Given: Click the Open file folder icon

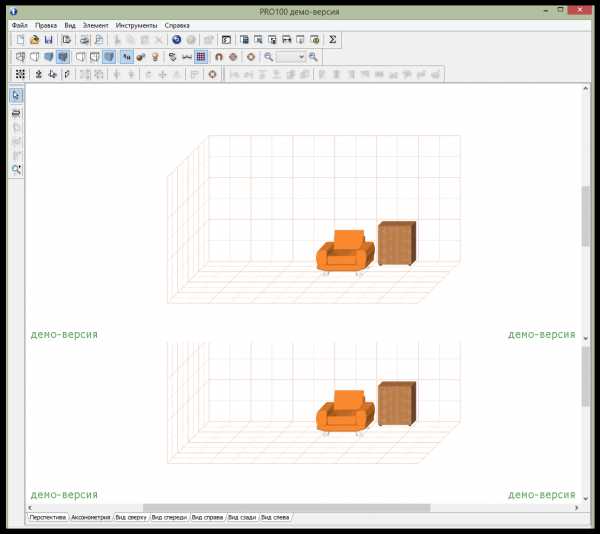Looking at the screenshot, I should [34, 40].
